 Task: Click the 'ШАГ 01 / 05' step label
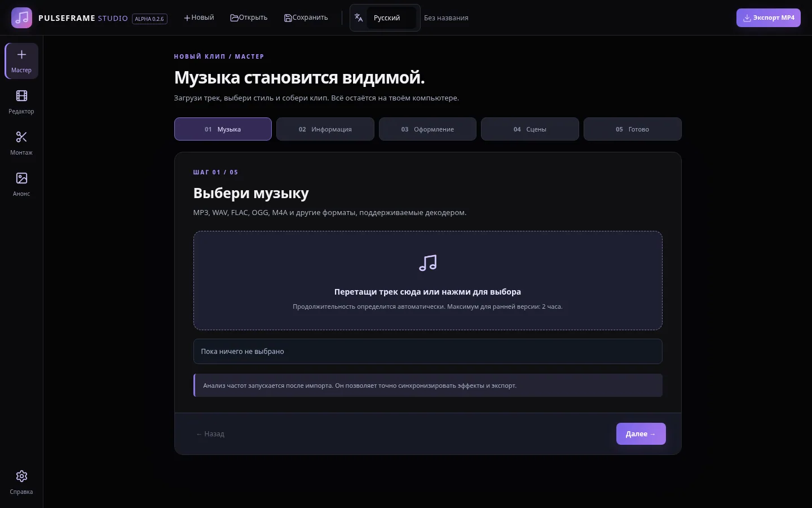(x=215, y=172)
